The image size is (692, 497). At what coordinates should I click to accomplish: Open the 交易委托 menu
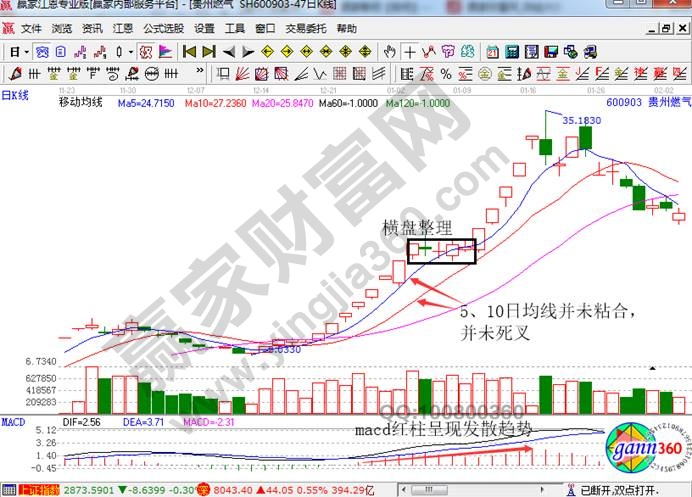(x=304, y=29)
